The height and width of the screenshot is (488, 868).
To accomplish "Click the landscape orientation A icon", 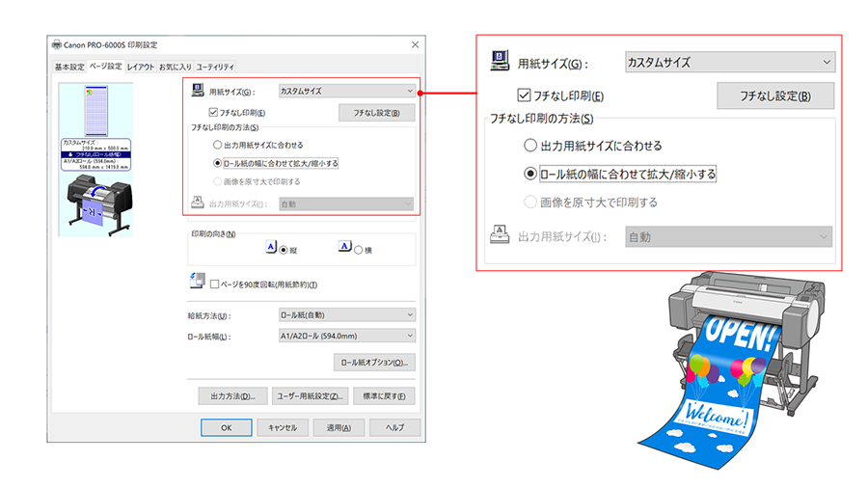I will (x=344, y=248).
